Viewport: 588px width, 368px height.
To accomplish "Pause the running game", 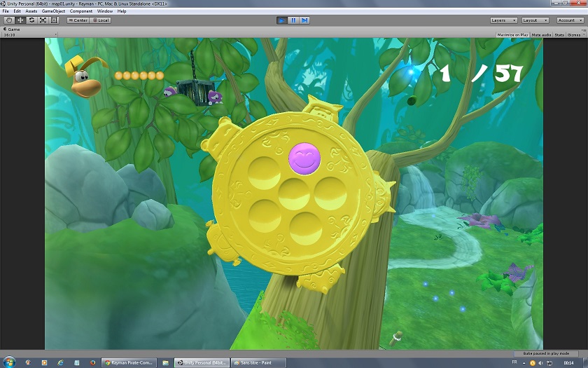I will click(x=293, y=20).
